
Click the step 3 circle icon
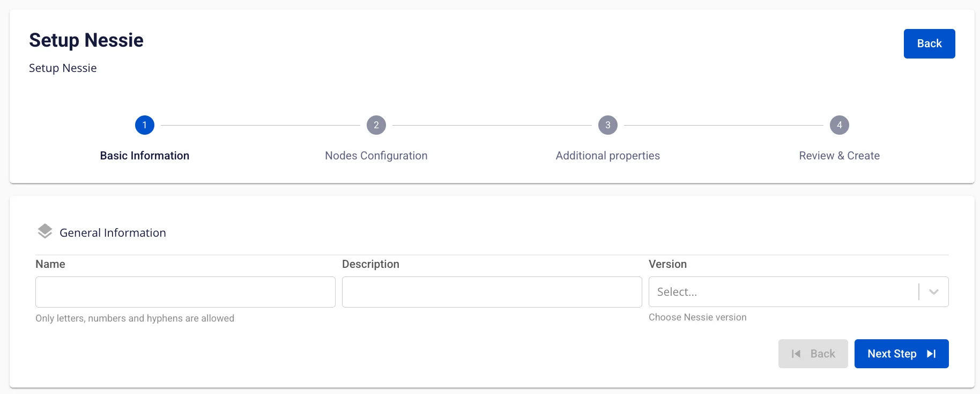[608, 125]
